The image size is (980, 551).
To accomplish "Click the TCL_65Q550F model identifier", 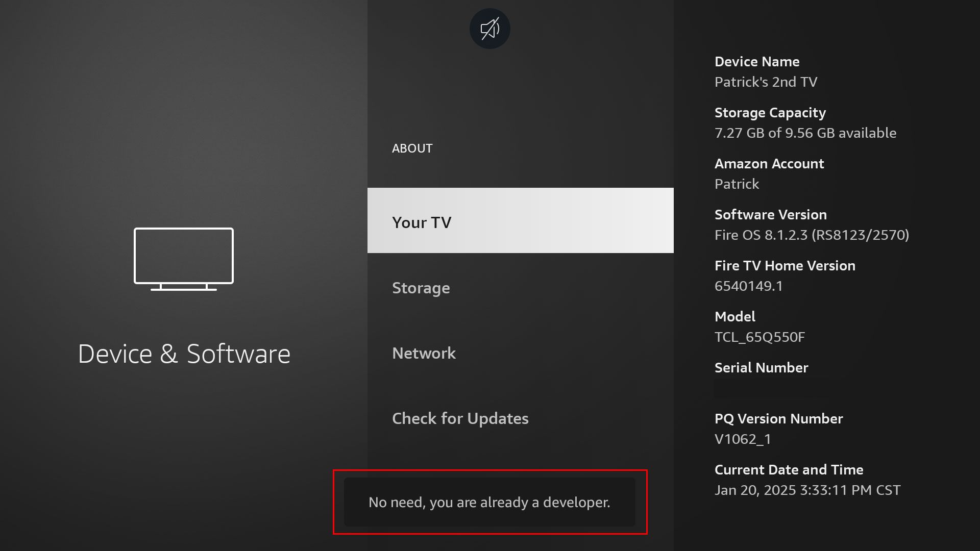I will (x=759, y=337).
